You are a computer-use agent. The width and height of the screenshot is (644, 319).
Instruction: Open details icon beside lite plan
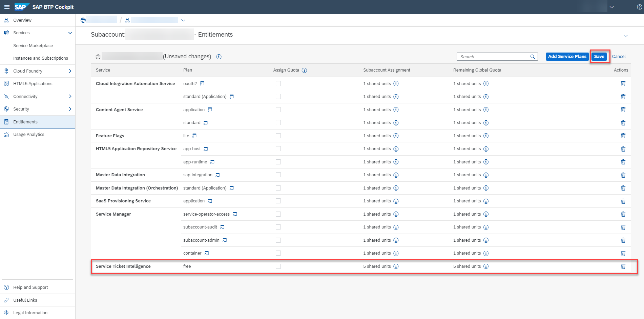pos(194,136)
